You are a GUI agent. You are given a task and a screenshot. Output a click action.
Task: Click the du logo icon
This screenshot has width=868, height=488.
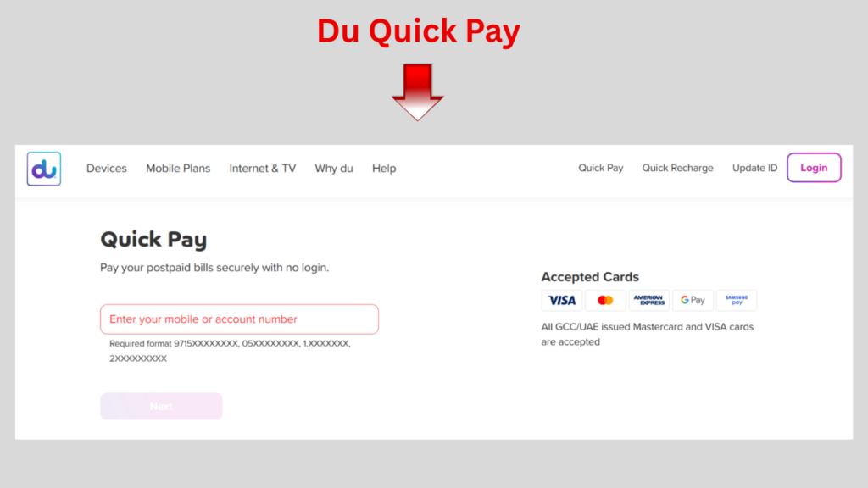44,169
